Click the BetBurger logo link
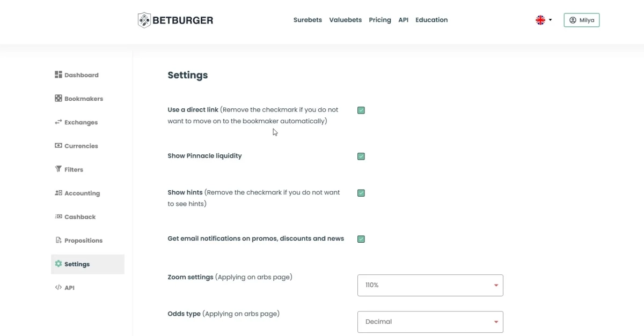644x336 pixels. (175, 20)
